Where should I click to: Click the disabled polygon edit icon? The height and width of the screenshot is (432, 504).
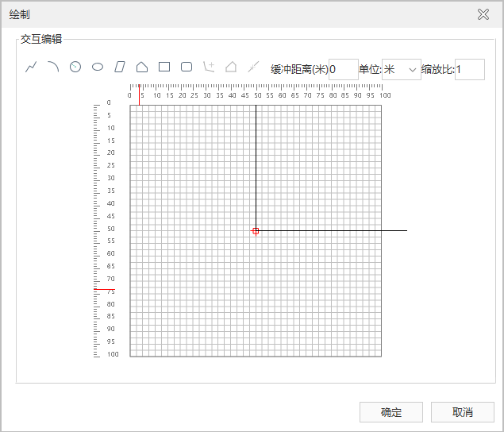[x=231, y=67]
